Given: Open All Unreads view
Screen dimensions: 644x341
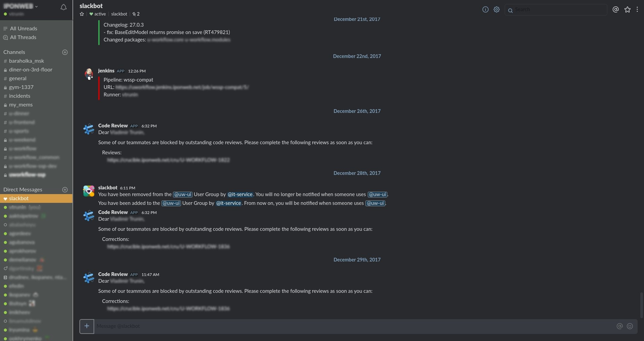Looking at the screenshot, I should (23, 29).
